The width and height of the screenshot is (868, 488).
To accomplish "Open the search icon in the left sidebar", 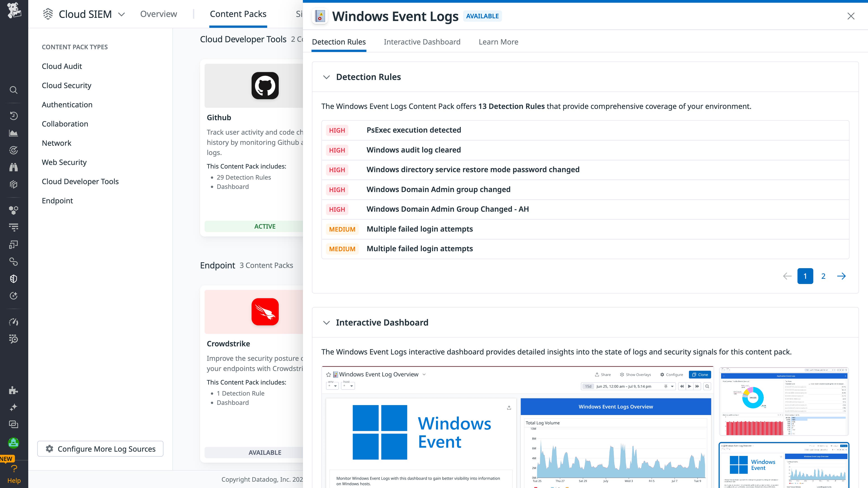I will (14, 90).
